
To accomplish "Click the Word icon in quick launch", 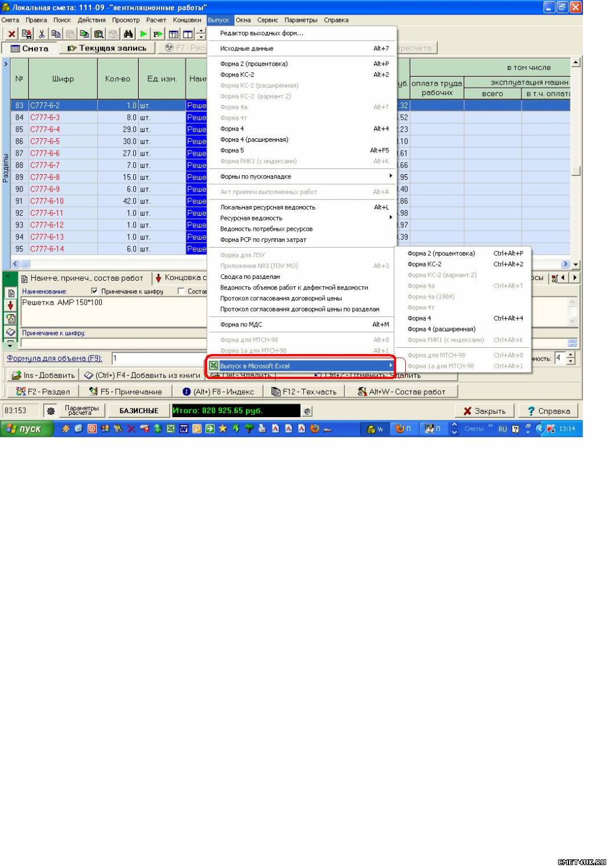I will point(184,429).
